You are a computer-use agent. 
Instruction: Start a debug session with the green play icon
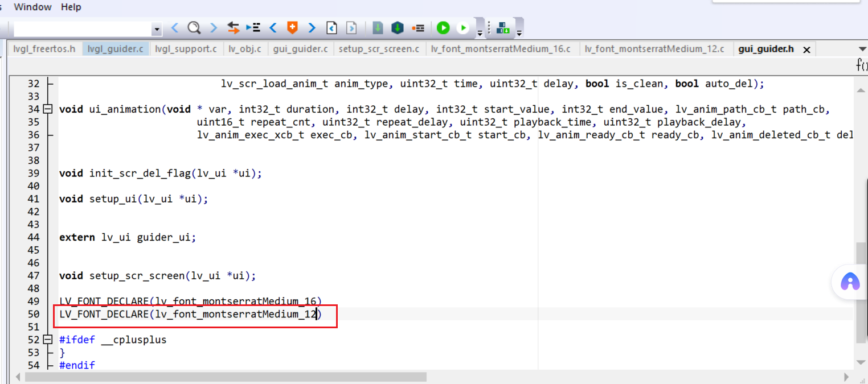tap(443, 27)
